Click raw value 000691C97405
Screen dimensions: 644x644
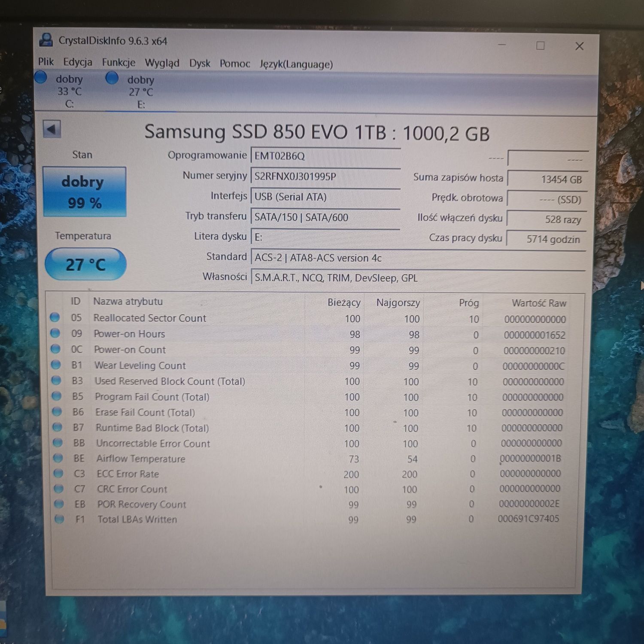[x=529, y=519]
